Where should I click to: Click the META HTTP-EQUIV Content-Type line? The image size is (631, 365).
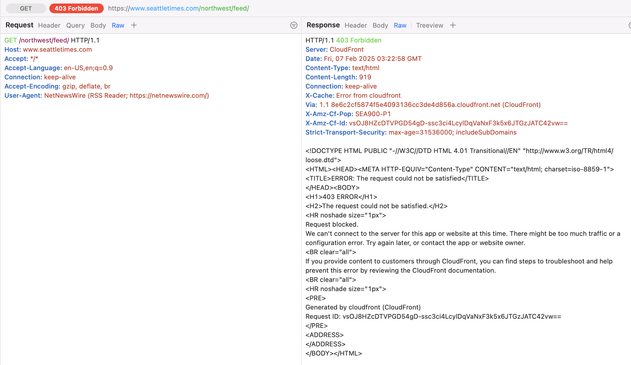[460, 169]
